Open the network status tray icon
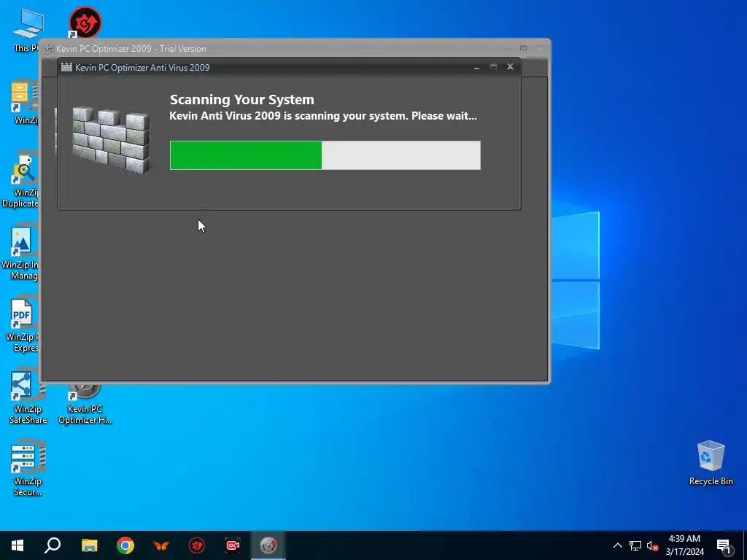The width and height of the screenshot is (747, 560). 635,545
